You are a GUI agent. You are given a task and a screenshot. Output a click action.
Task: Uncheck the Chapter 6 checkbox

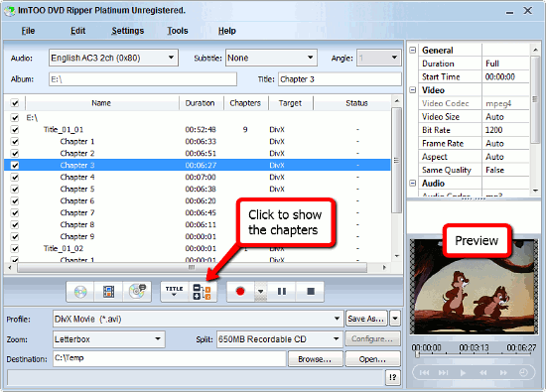(x=15, y=200)
